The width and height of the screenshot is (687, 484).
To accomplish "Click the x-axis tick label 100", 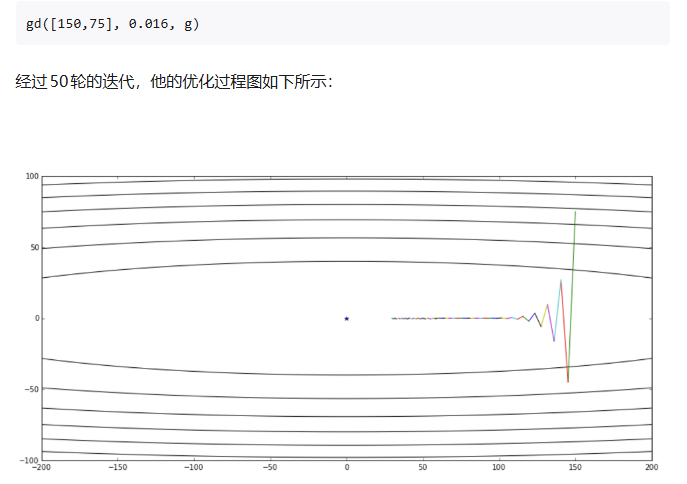I will 499,467.
